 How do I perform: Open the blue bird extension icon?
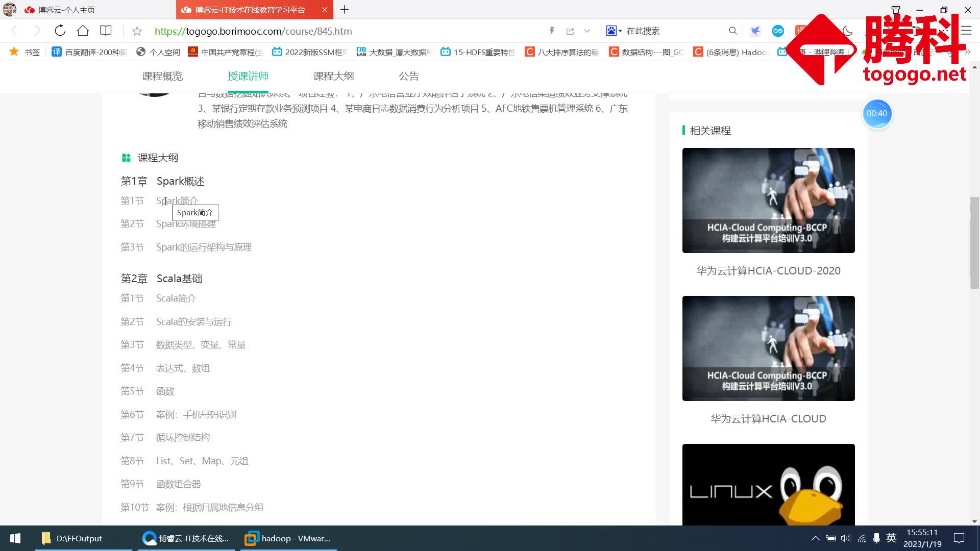coord(755,31)
